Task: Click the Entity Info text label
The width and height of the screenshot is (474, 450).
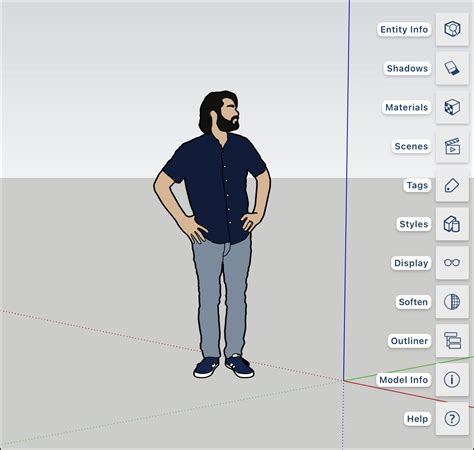Action: tap(404, 29)
